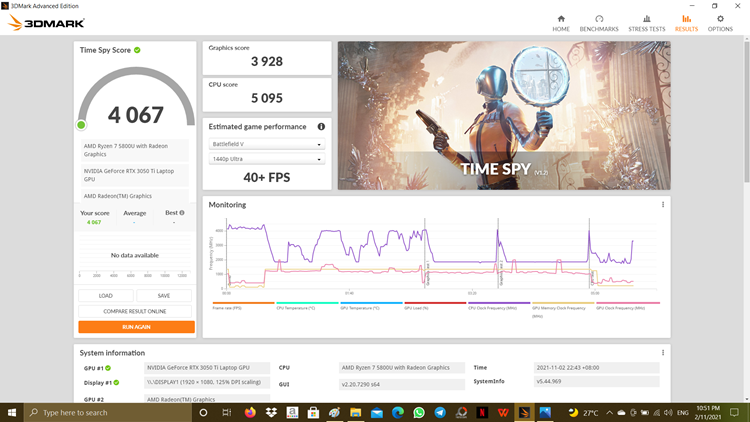Click the Time 2021-11-02 field

point(596,367)
